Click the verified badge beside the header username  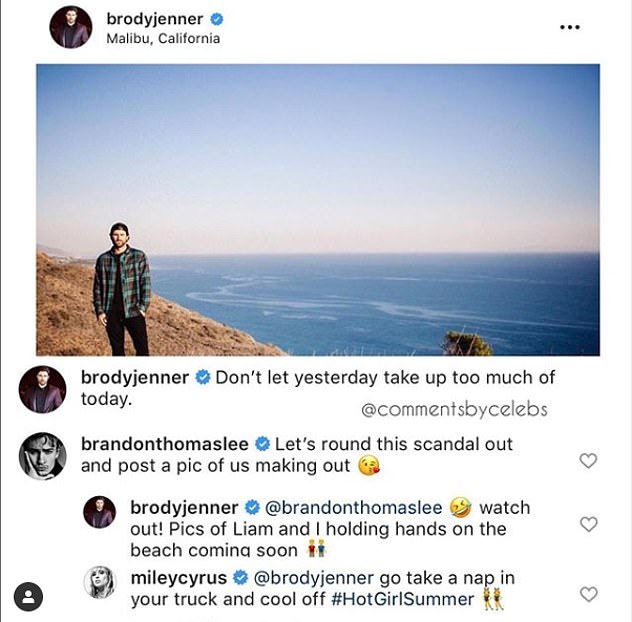(216, 19)
